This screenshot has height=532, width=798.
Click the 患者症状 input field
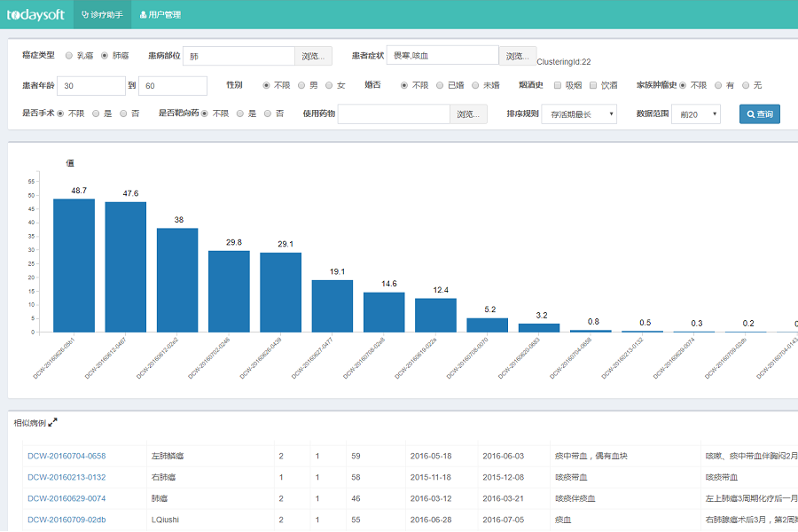[442, 55]
